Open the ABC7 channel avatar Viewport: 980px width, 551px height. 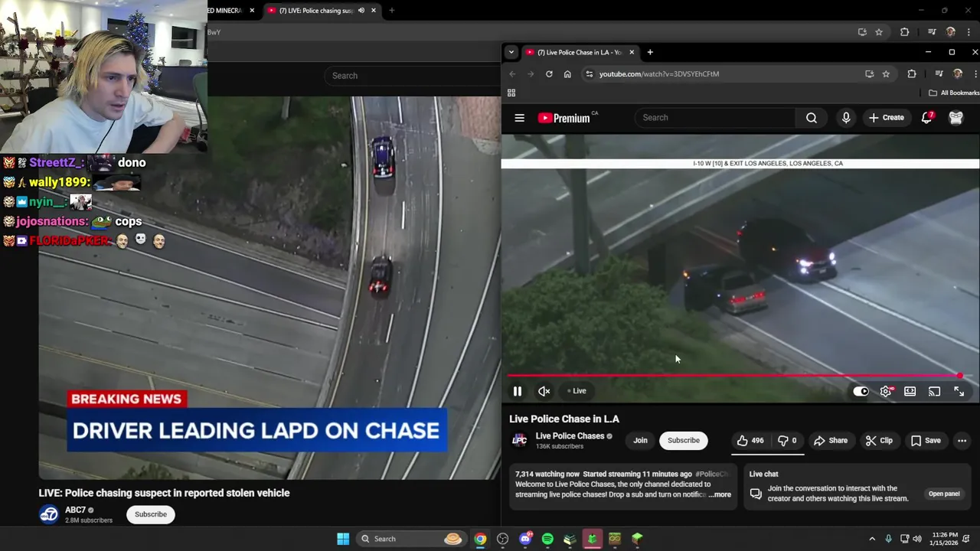pos(49,514)
